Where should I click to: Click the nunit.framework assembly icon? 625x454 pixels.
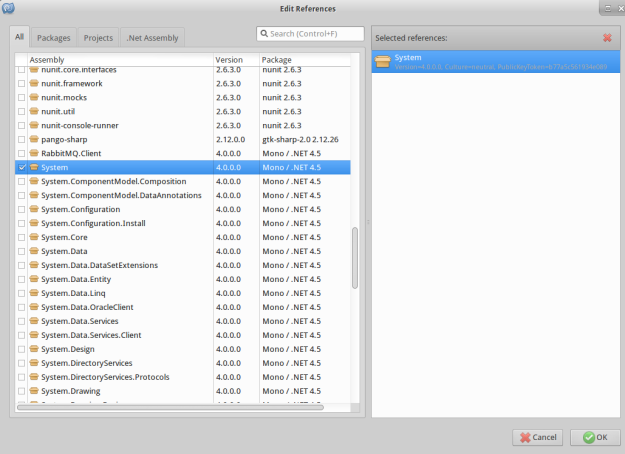[x=34, y=83]
